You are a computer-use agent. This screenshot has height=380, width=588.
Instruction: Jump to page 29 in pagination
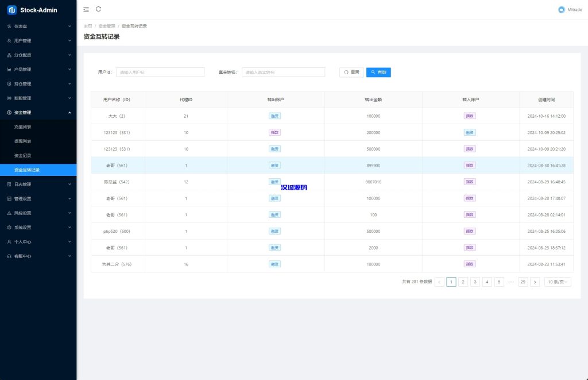click(x=523, y=282)
